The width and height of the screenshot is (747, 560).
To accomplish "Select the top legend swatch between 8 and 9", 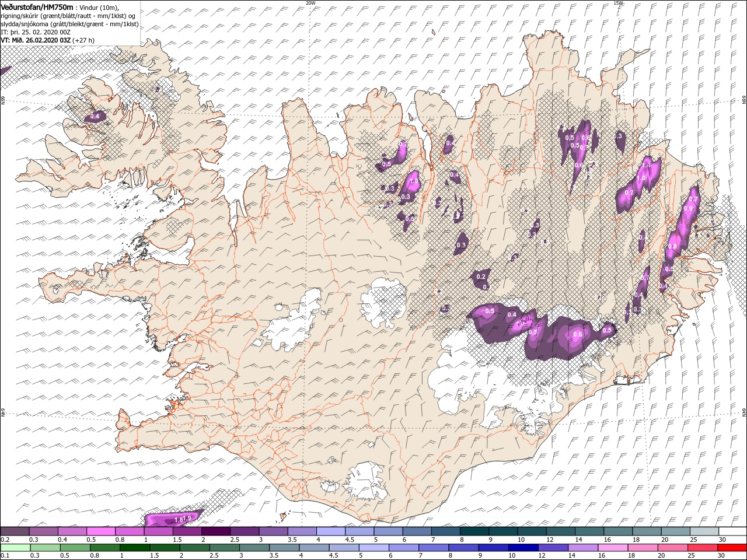I will 474,531.
